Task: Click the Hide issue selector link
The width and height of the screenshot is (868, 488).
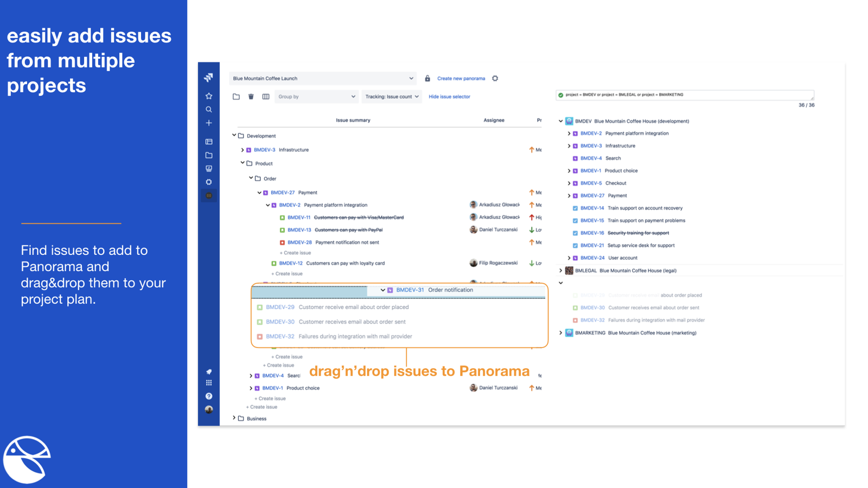Action: coord(449,97)
